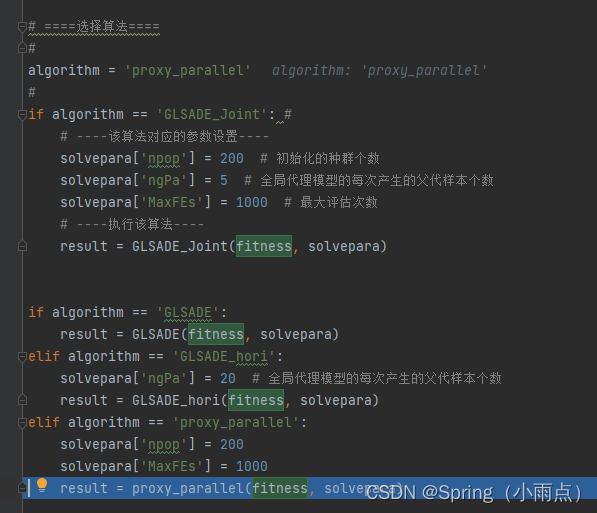
Task: Collapse the fold marker at '====选择算法====' comment
Action: [x=22, y=27]
